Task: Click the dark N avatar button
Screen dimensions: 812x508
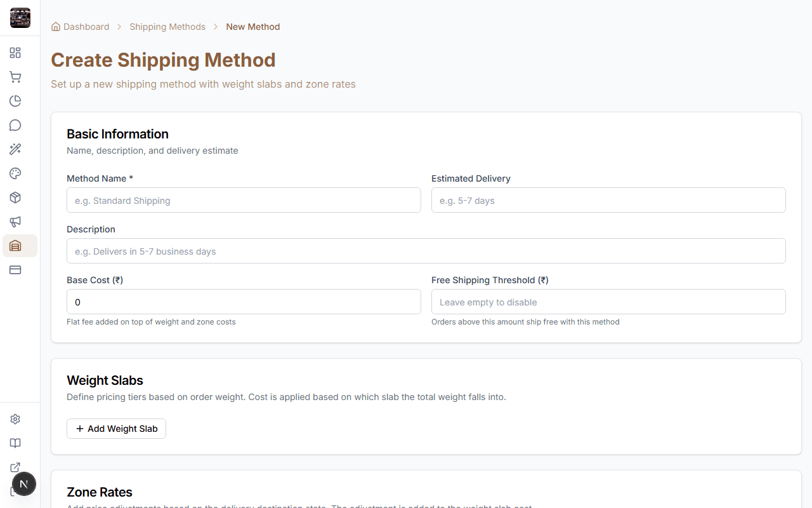Action: (x=24, y=484)
